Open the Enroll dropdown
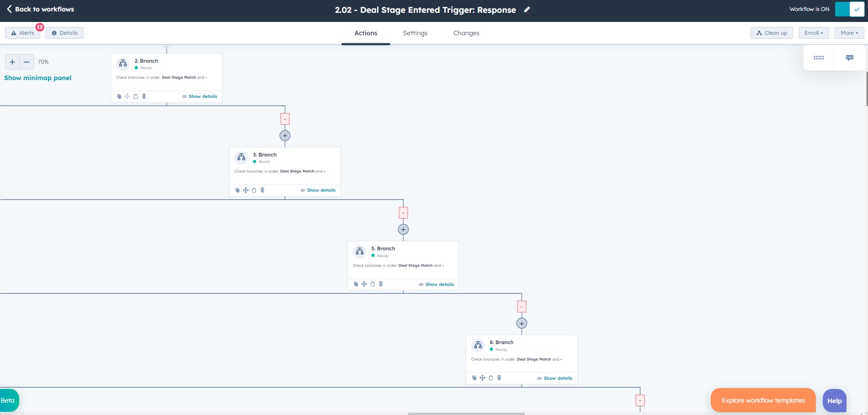This screenshot has height=415, width=868. pyautogui.click(x=813, y=32)
